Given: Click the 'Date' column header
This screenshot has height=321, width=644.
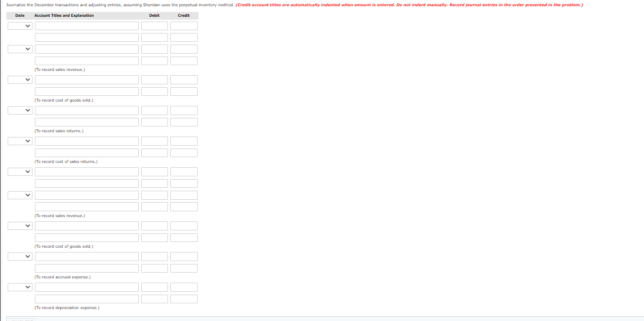Looking at the screenshot, I should point(20,16).
